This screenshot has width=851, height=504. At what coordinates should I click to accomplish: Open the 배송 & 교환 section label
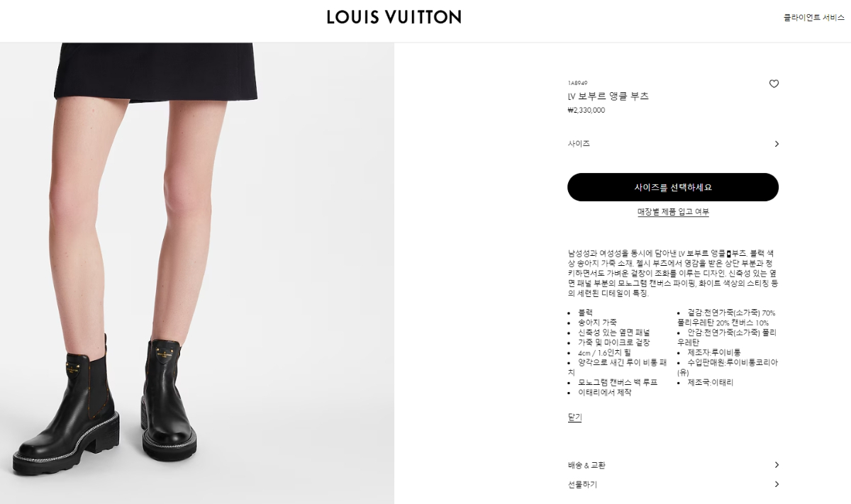point(586,465)
